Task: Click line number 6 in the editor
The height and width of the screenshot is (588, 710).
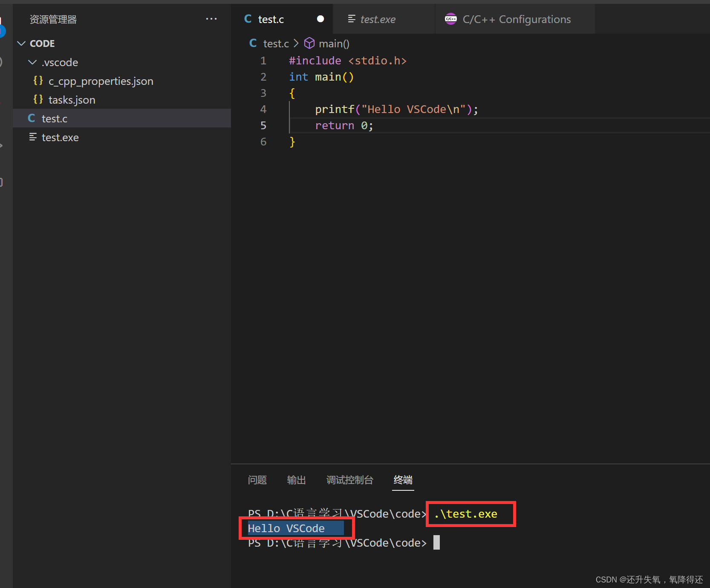Action: [263, 142]
